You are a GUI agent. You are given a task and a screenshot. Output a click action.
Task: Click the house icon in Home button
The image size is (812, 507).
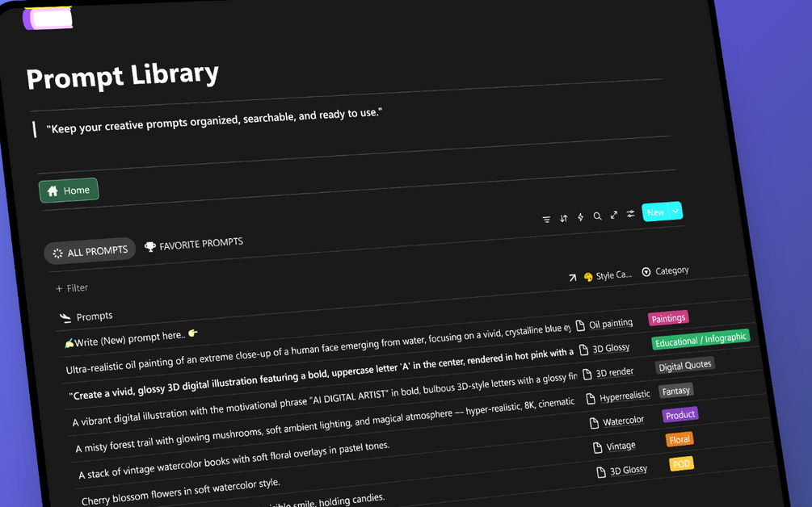(53, 191)
